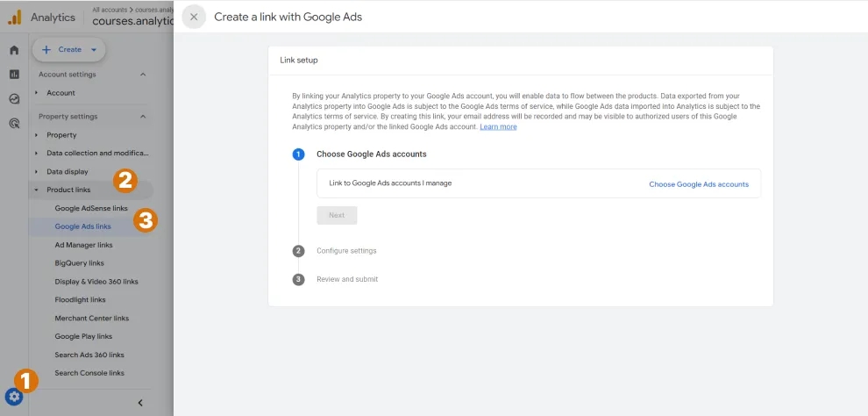This screenshot has height=416, width=868.
Task: Open the courses.analytics property selector
Action: pyautogui.click(x=133, y=21)
